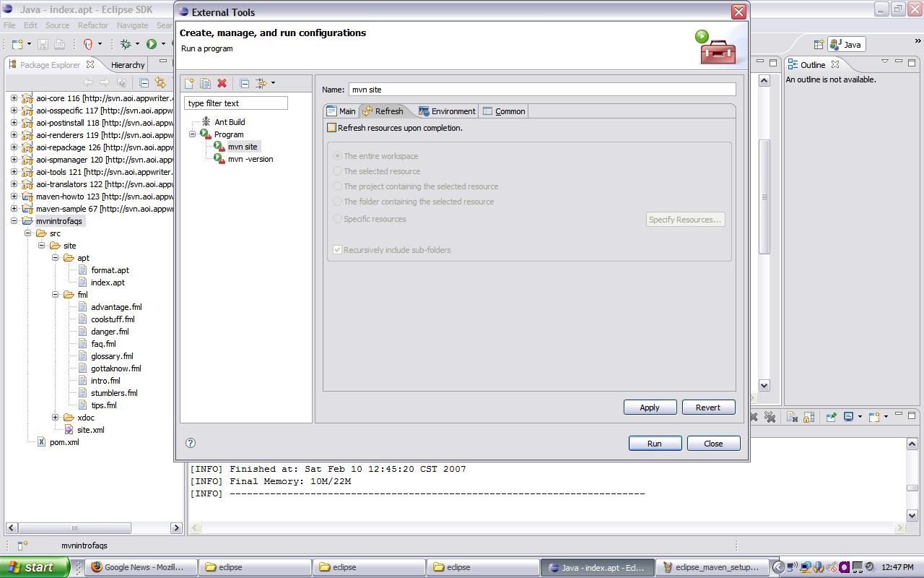924x578 pixels.
Task: Switch to the Common tab
Action: [504, 111]
